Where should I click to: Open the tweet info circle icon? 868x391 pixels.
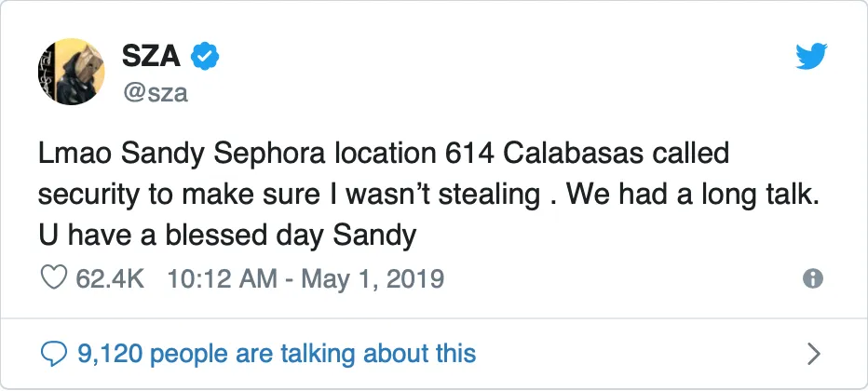pos(813,278)
